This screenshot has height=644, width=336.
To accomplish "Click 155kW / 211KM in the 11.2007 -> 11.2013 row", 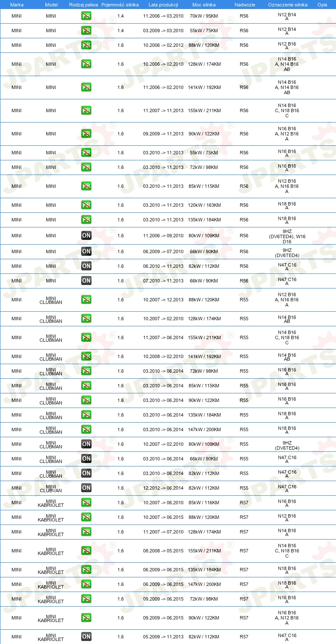I will pyautogui.click(x=204, y=110).
